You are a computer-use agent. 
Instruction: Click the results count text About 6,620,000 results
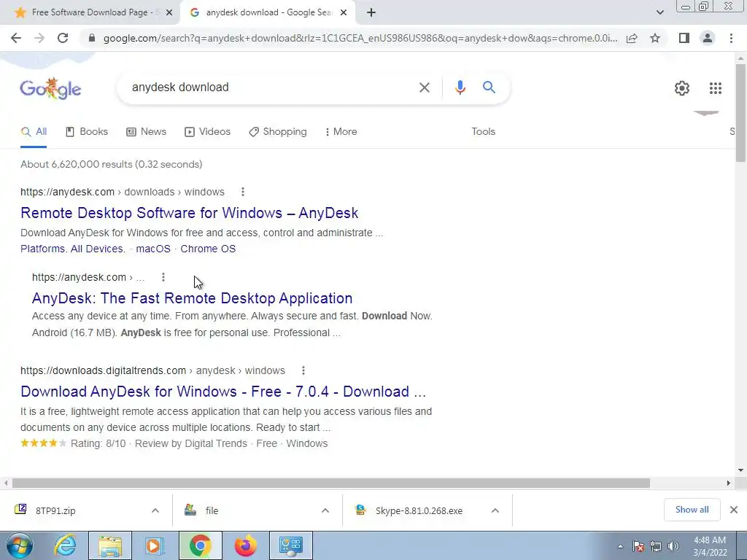pos(112,164)
